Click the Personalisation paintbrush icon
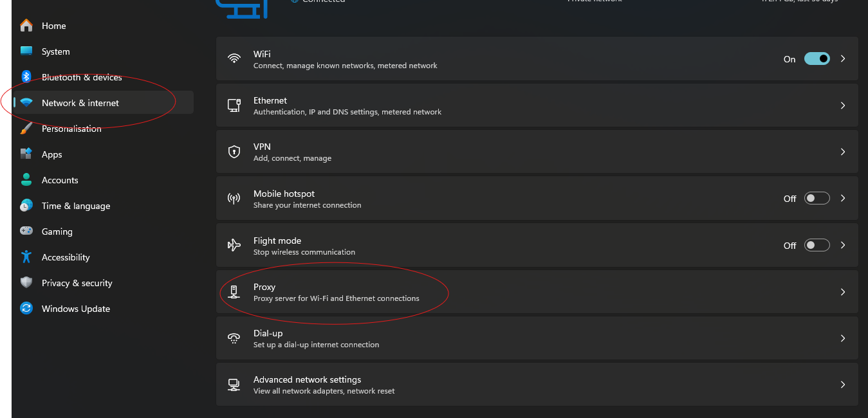 coord(26,129)
